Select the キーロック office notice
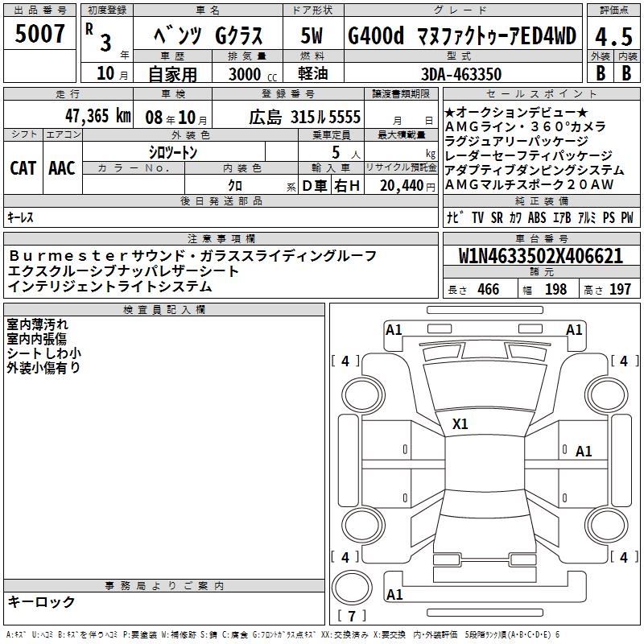This screenshot has width=644, height=644. click(x=42, y=601)
